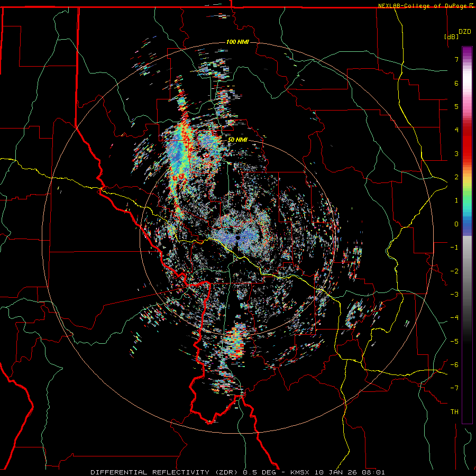Click the 7 value on scale
476x476 pixels.
[456, 59]
